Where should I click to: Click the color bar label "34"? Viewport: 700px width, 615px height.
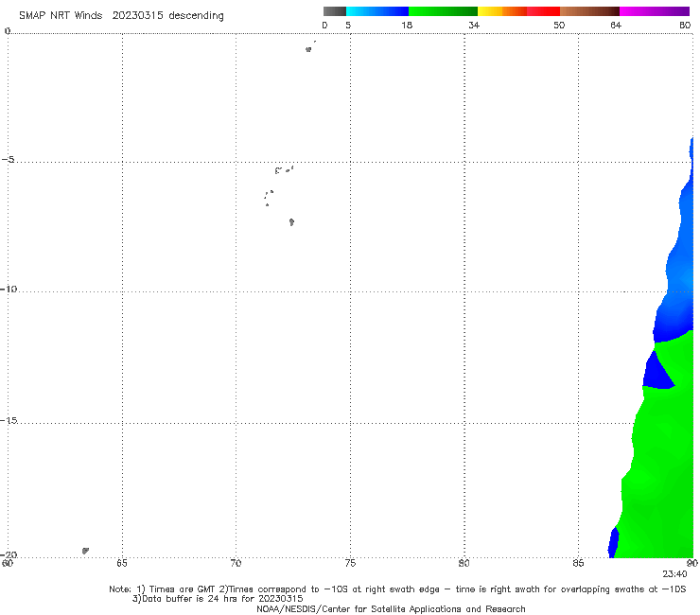(474, 26)
